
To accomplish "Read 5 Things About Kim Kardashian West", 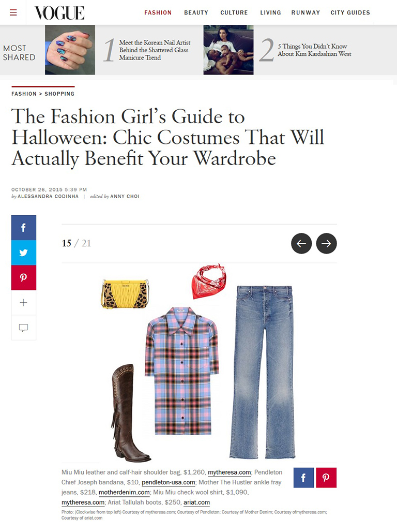I will (x=314, y=50).
